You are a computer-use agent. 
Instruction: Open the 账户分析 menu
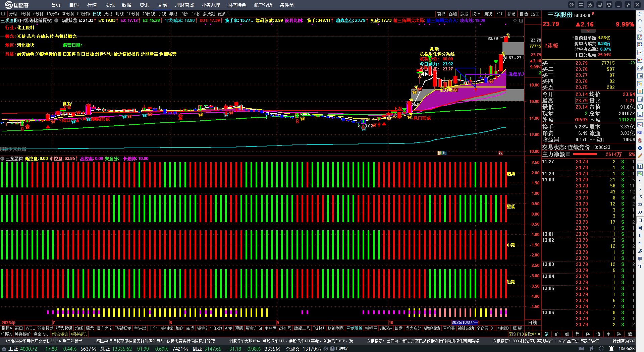pyautogui.click(x=263, y=5)
